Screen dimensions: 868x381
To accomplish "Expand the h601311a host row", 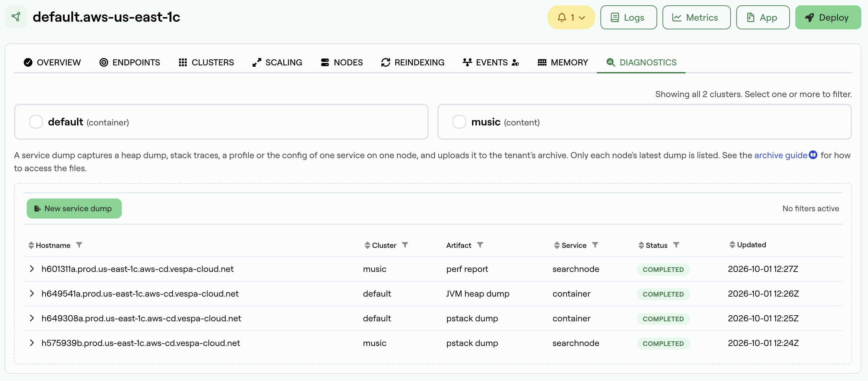I will [32, 269].
